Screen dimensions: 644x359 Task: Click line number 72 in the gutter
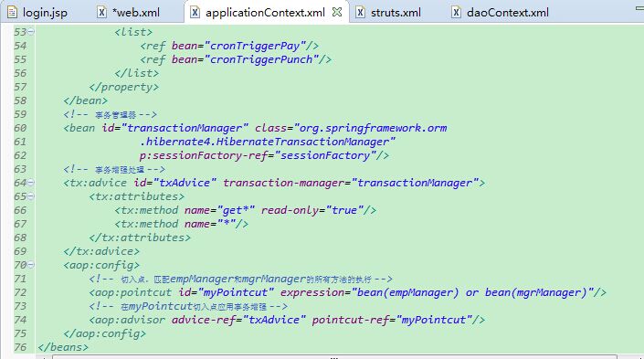pyautogui.click(x=20, y=292)
